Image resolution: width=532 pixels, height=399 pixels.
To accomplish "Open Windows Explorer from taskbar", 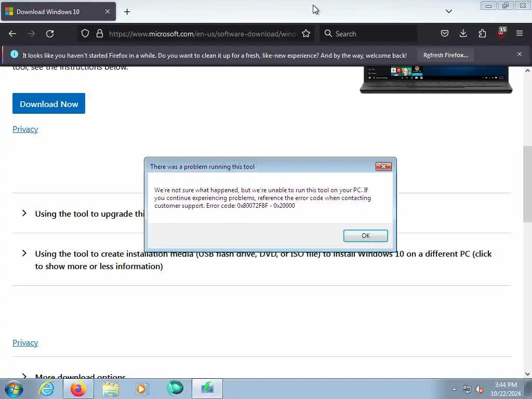I will coord(111,389).
